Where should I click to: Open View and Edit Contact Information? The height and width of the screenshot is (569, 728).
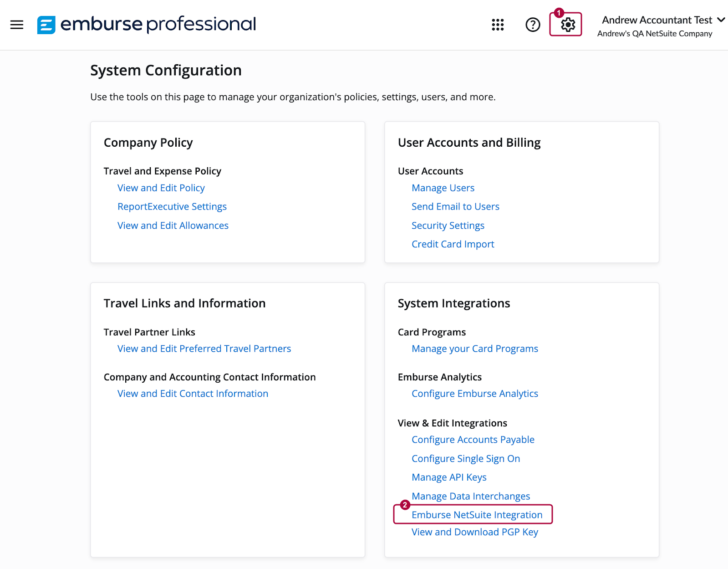click(x=193, y=394)
